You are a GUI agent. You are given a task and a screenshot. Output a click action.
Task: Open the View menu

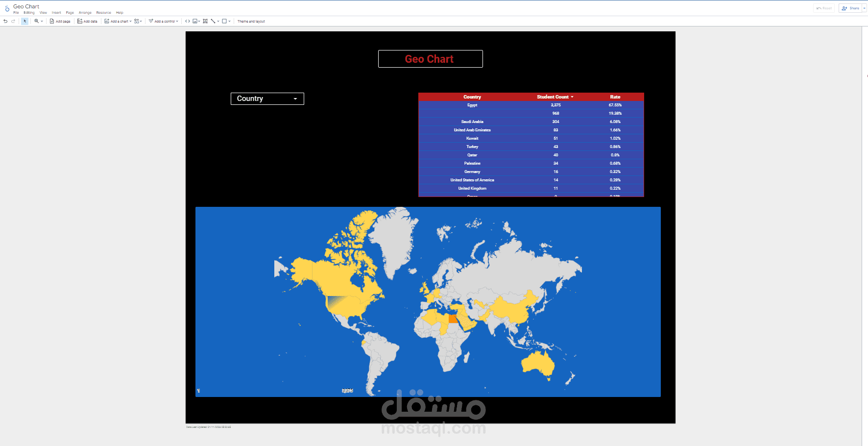tap(43, 13)
